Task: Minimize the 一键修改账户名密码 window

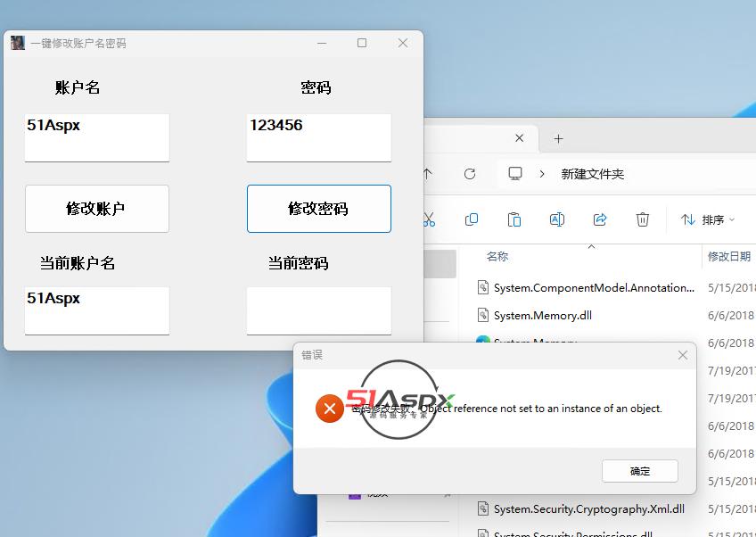Action: coord(322,43)
